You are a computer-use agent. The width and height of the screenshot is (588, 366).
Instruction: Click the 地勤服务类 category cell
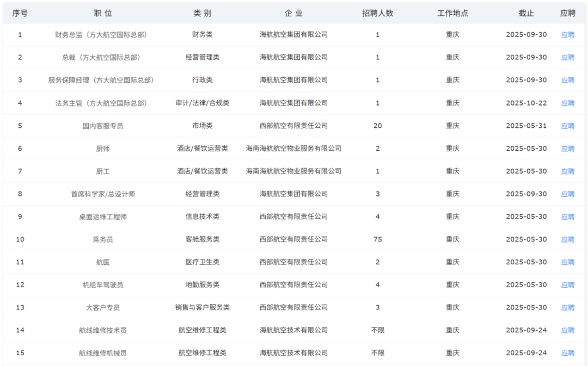click(202, 285)
